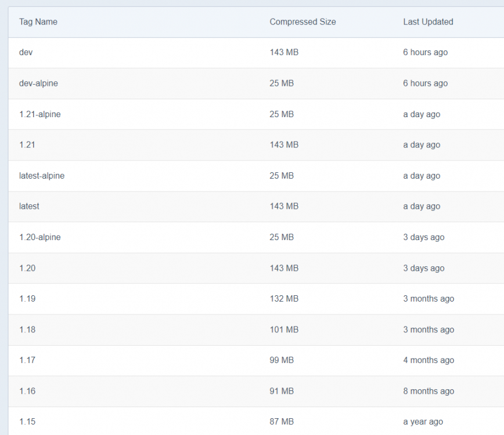Viewport: 504px width, 435px height.
Task: Open the 1.21 tag entry
Action: click(27, 145)
